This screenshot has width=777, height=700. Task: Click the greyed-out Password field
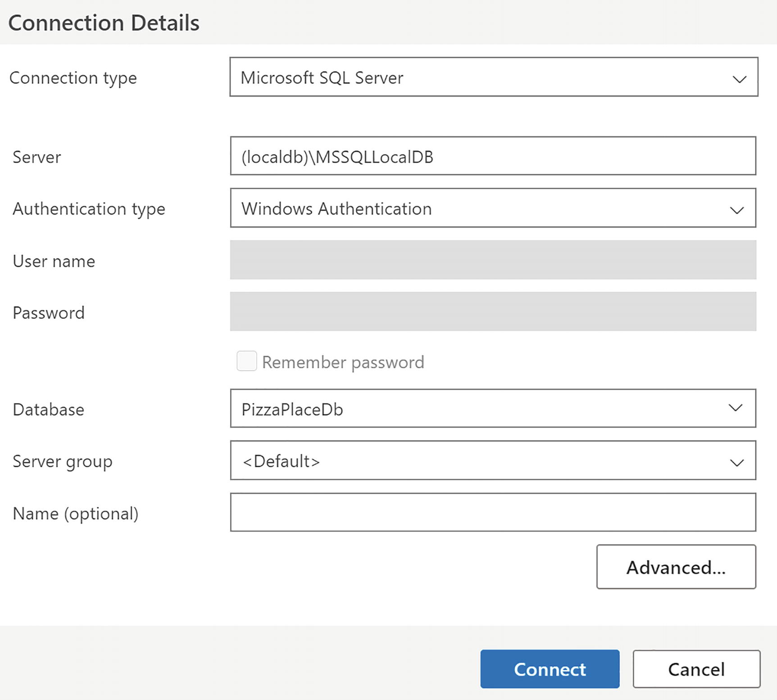(x=493, y=312)
